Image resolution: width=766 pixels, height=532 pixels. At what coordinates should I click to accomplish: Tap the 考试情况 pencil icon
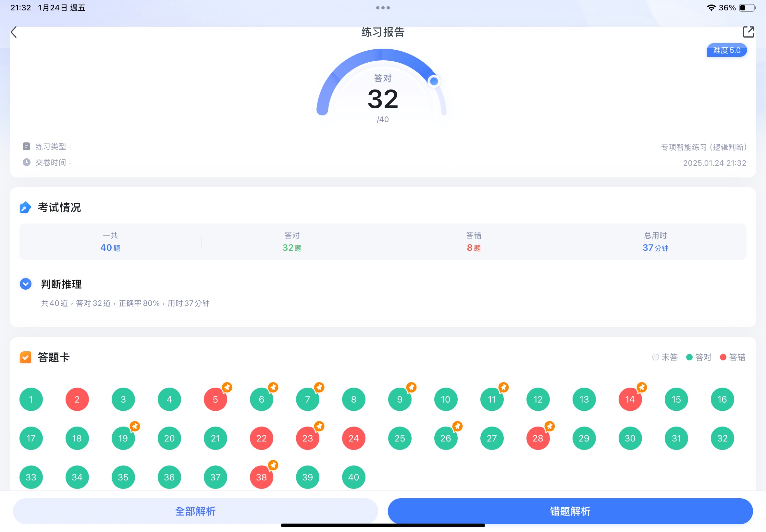25,207
